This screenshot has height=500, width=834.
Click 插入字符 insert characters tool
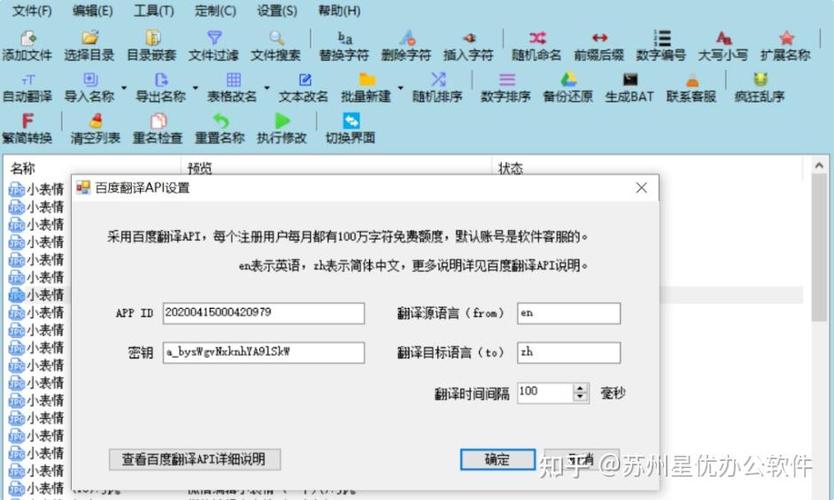pos(469,46)
